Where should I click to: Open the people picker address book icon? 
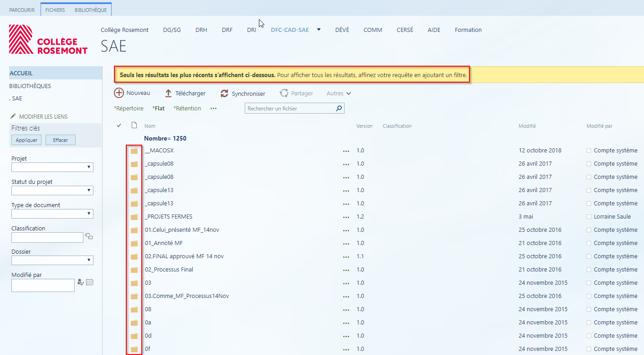(x=90, y=282)
